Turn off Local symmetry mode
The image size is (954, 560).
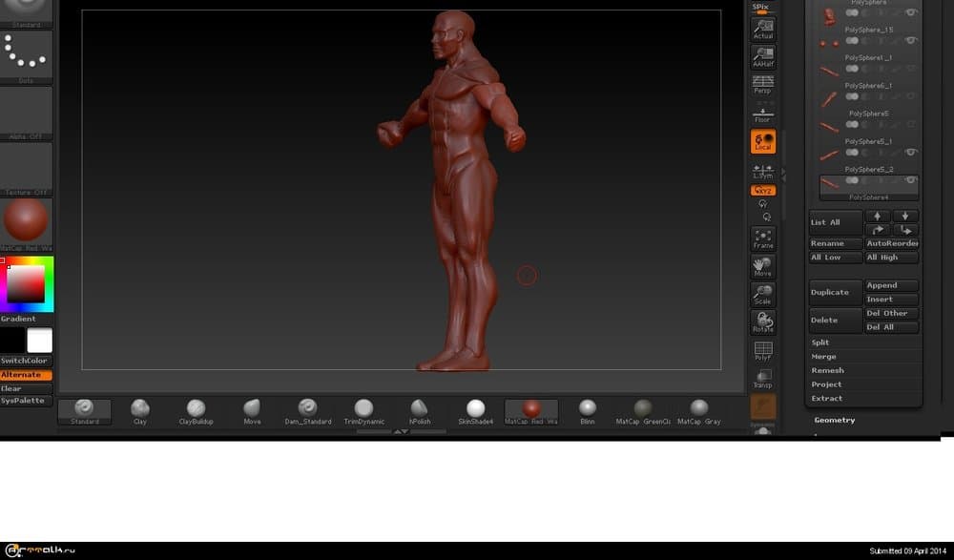[762, 141]
